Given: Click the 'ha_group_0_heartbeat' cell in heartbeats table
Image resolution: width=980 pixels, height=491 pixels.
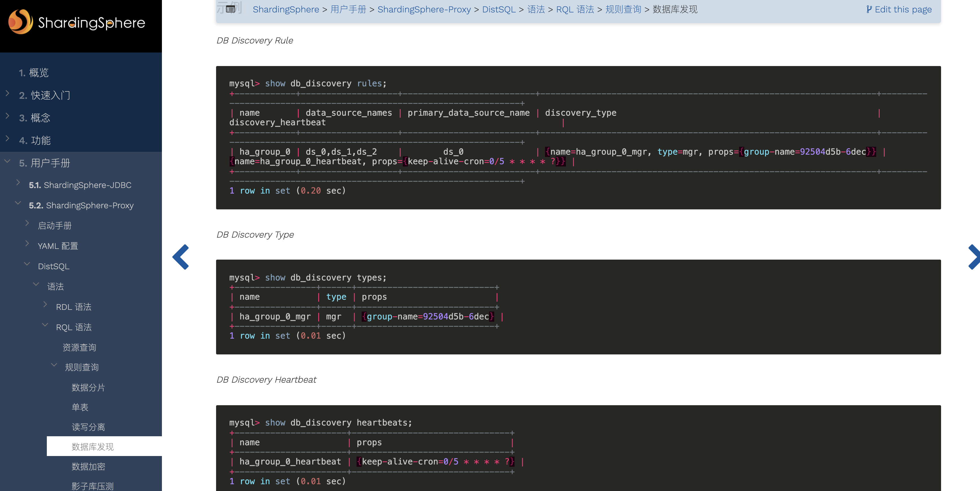Looking at the screenshot, I should point(290,462).
